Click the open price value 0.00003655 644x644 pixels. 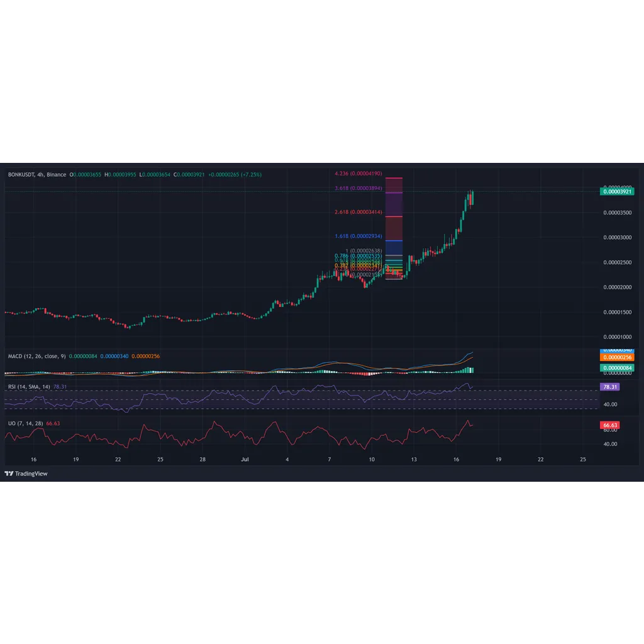pos(87,175)
